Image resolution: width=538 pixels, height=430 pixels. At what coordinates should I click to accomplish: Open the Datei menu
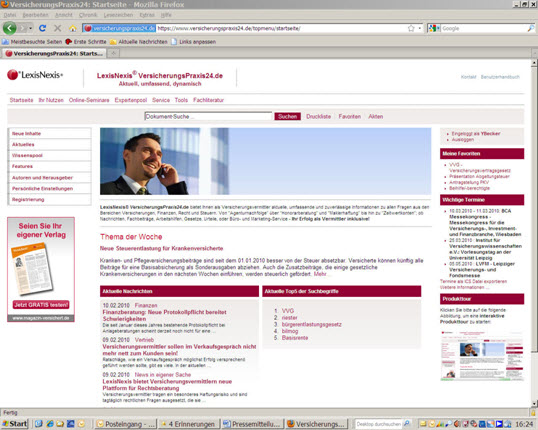coord(10,15)
